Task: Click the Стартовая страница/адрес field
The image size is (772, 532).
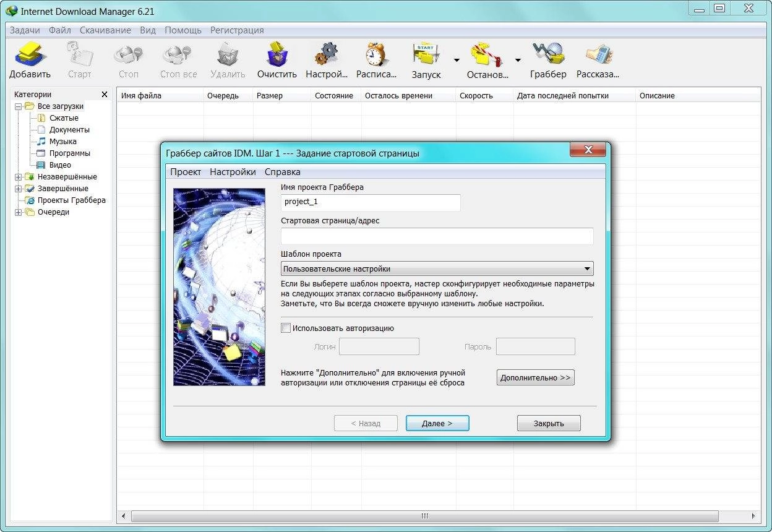Action: pyautogui.click(x=437, y=236)
